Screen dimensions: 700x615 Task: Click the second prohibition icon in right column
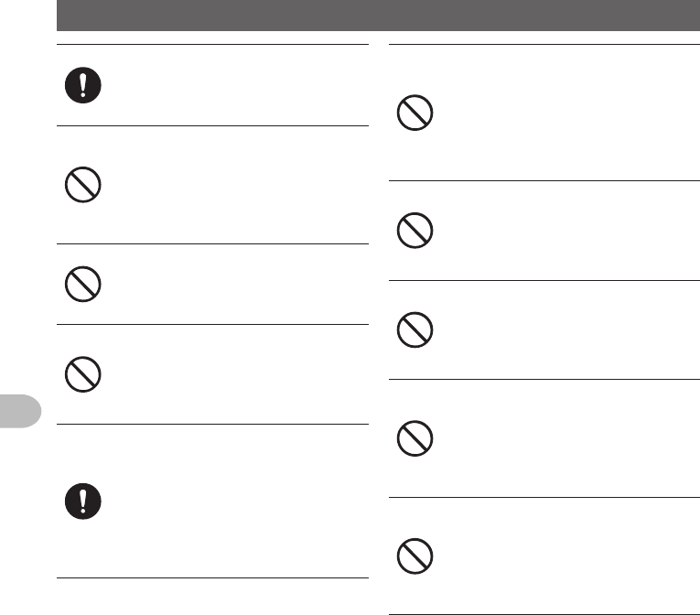pyautogui.click(x=415, y=231)
